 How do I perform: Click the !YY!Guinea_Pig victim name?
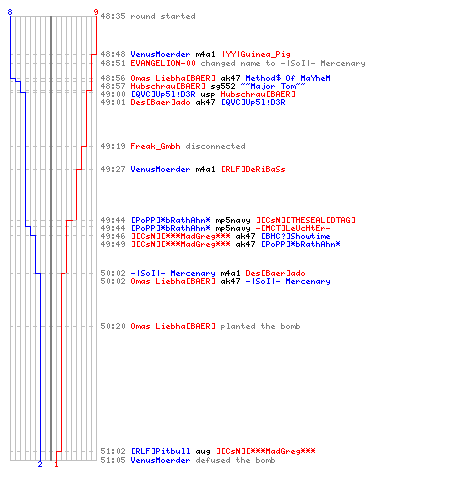coord(256,54)
